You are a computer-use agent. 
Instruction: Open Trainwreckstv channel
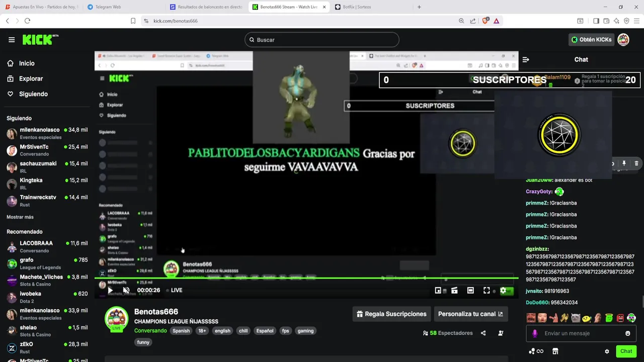[x=47, y=201]
